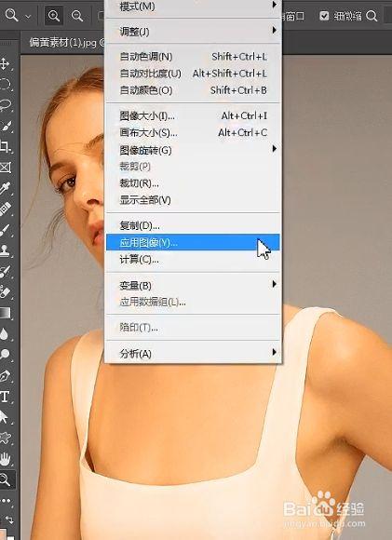The image size is (392, 540).
Task: Expand the 分析(A) submenu arrow
Action: point(274,352)
